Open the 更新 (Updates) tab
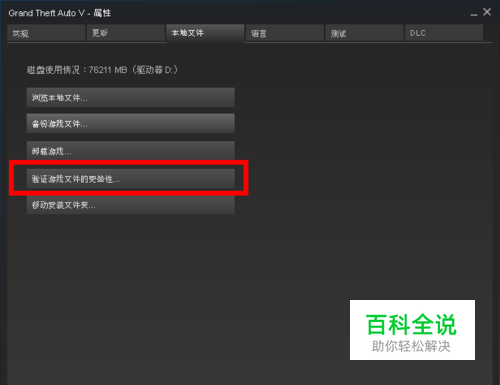500x385 pixels. (126, 33)
